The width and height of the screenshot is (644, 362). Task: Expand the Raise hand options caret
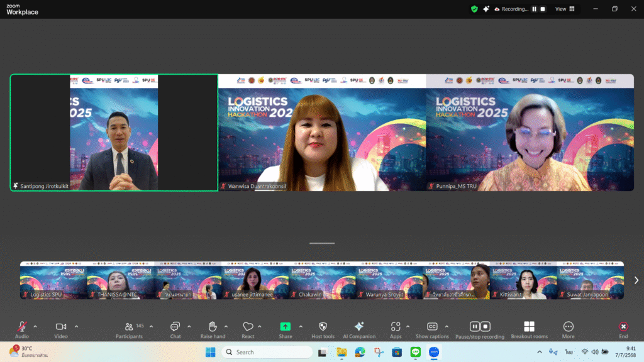226,327
